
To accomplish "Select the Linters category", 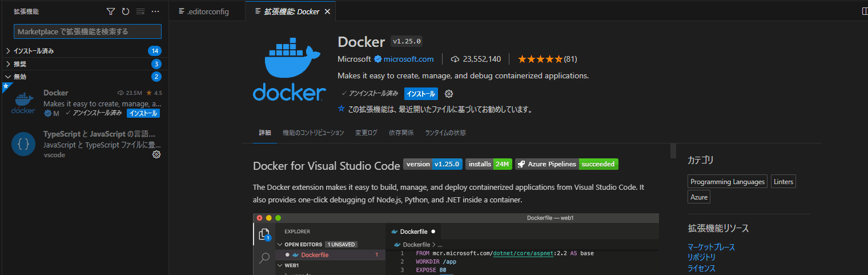I will click(x=783, y=182).
